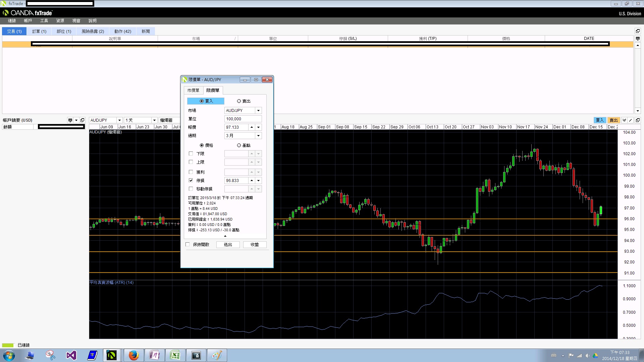Pop out the AUD/JPY chart panel
644x362 pixels.
click(x=638, y=120)
